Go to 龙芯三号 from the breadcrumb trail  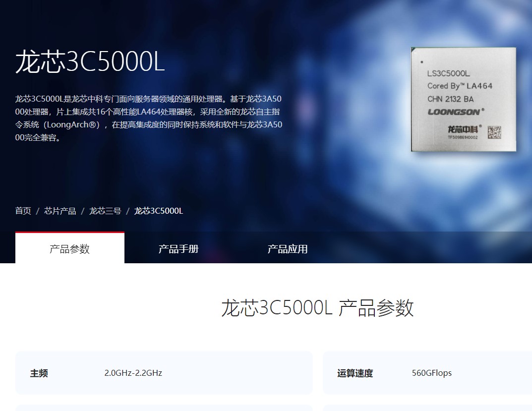tap(105, 210)
